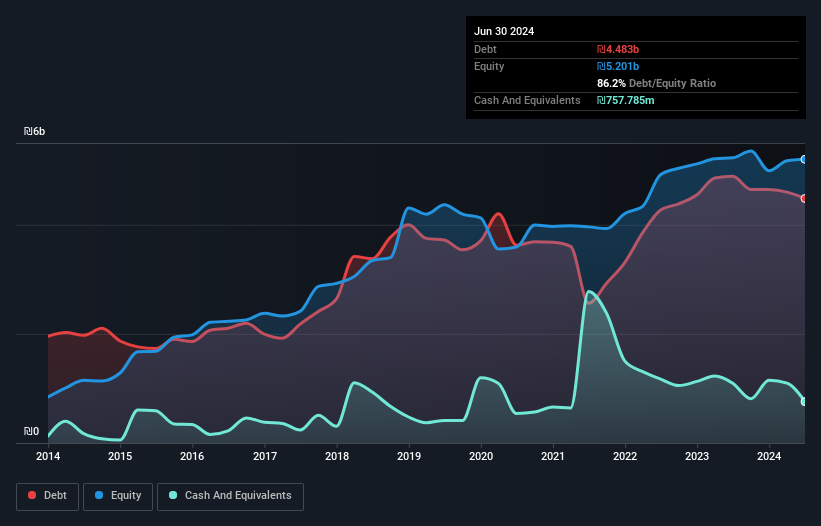Viewport: 821px width, 526px height.
Task: Toggle the Equity series legend button
Action: tap(118, 496)
